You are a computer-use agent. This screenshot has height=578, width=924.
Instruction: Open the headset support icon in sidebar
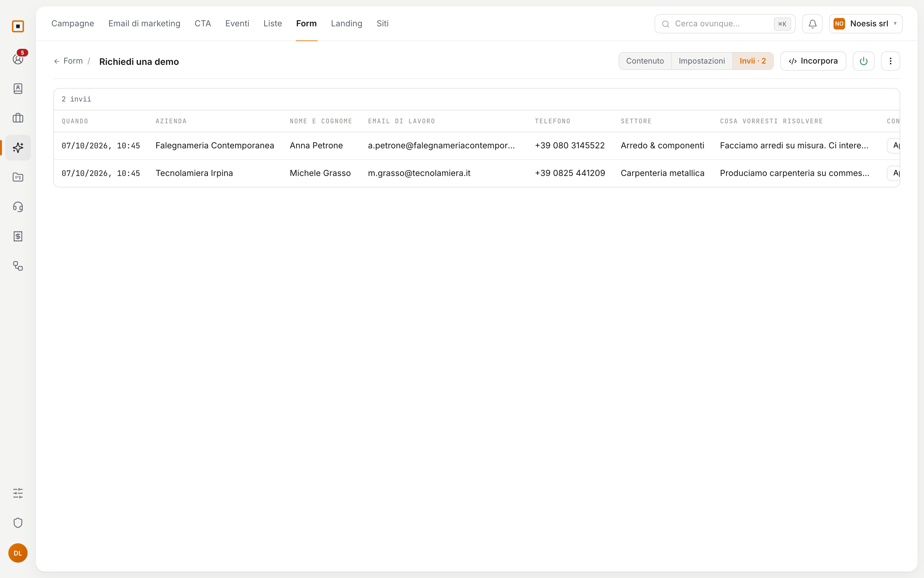click(x=18, y=207)
